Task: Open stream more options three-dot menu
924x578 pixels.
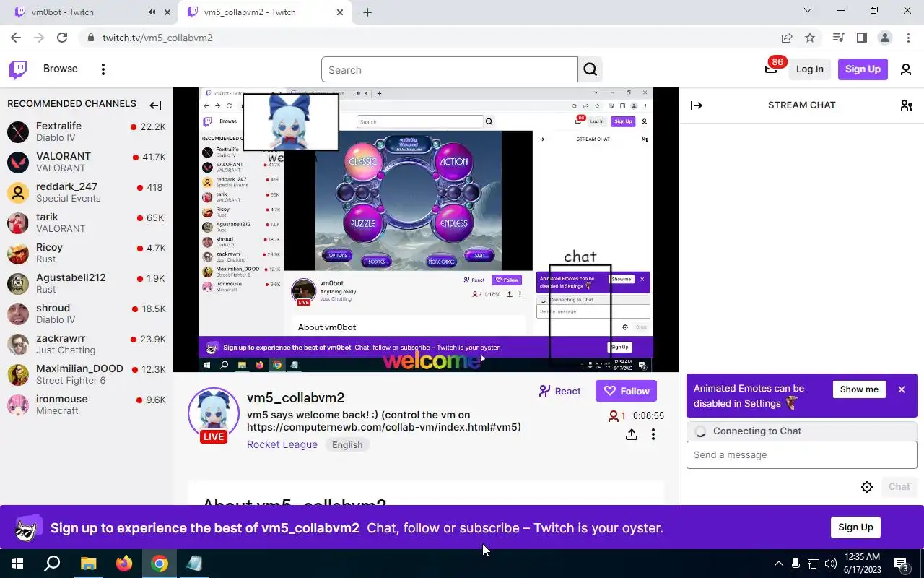Action: tap(653, 434)
